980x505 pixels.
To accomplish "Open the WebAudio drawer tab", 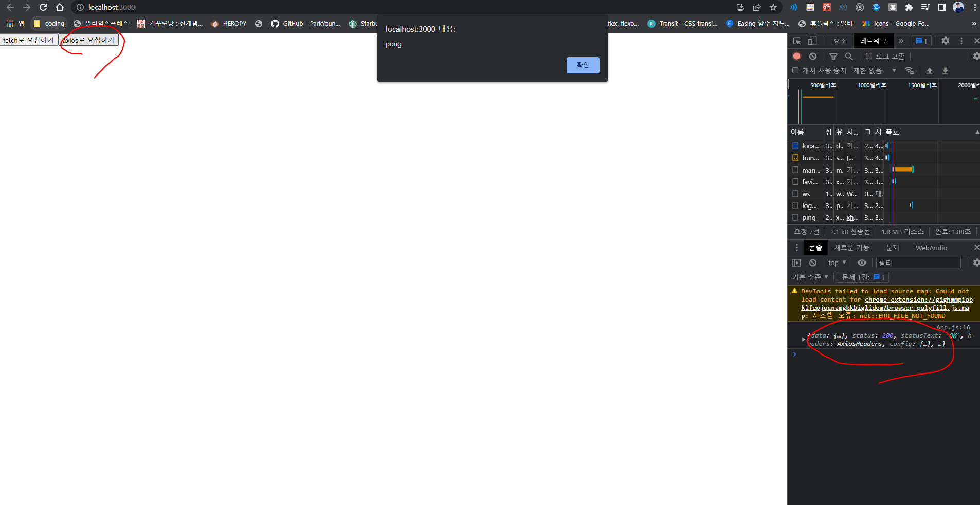I will pos(931,248).
